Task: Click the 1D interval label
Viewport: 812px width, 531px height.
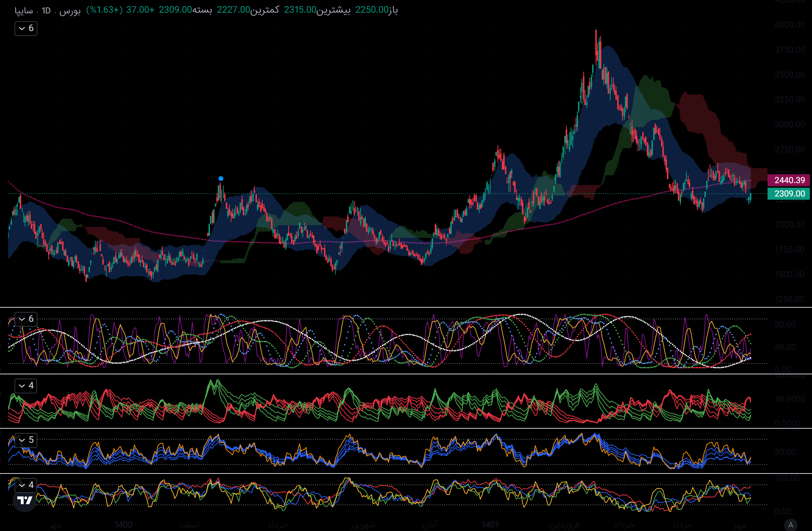Action: pyautogui.click(x=46, y=11)
